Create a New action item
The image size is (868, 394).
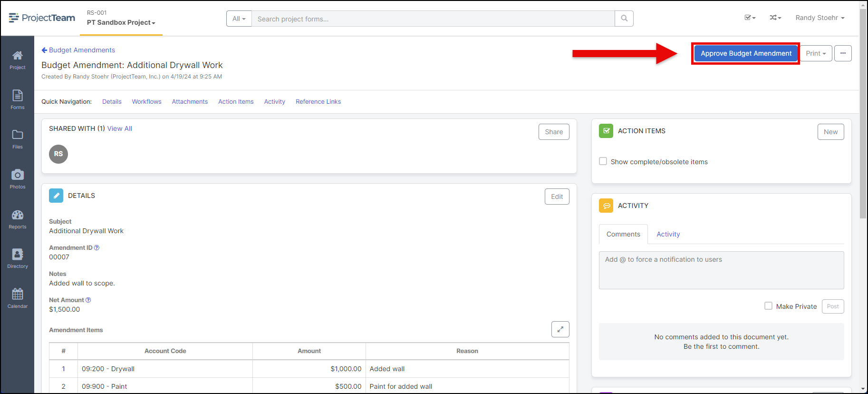tap(831, 132)
